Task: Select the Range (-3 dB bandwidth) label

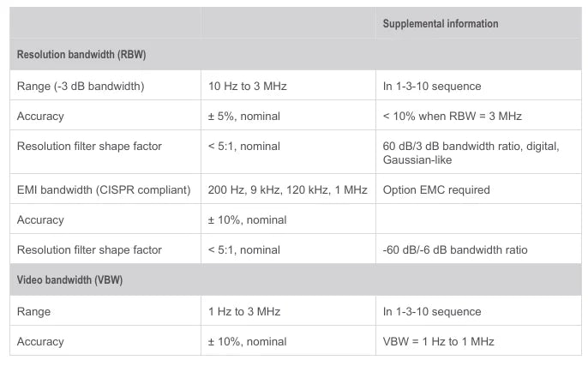Action: [81, 86]
